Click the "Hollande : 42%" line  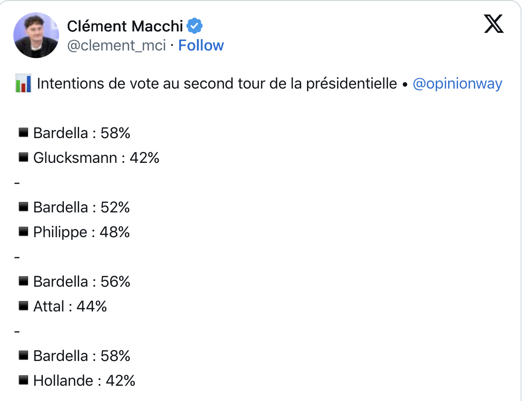84,381
